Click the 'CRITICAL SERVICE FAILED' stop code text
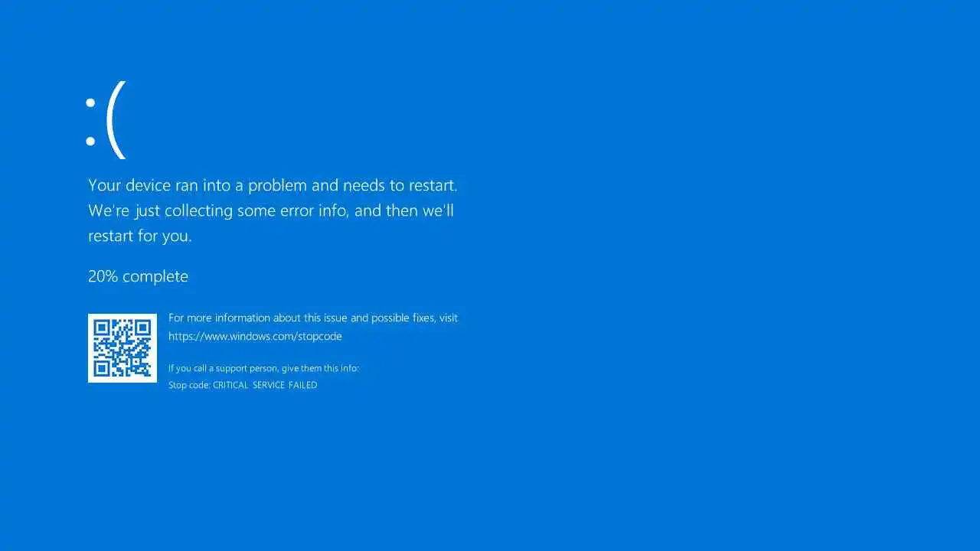This screenshot has height=551, width=980. tap(265, 385)
